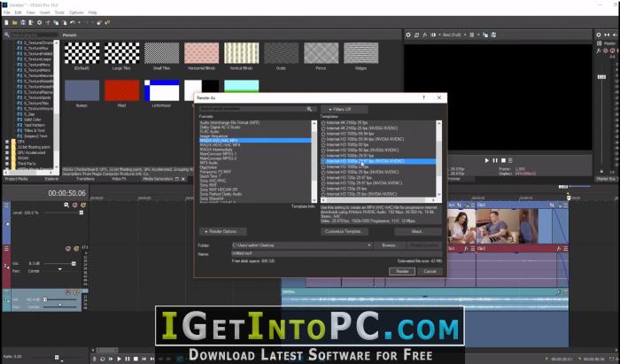620x364 pixels.
Task: Toggle favorite star for Internet HD 1080p 59.94 fps
Action: tap(323, 134)
